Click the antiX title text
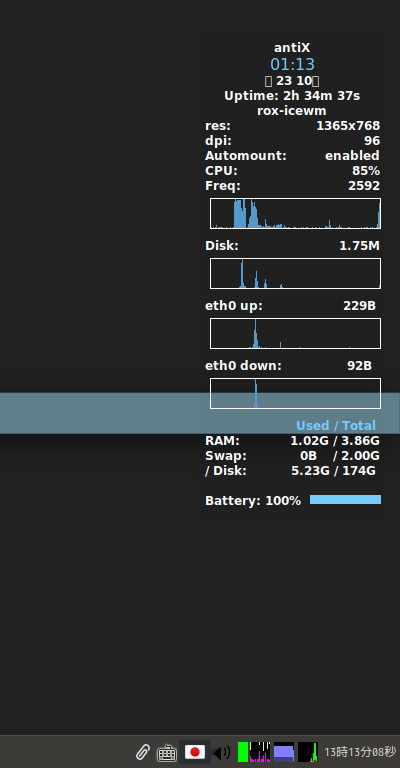This screenshot has width=400, height=768. click(292, 48)
